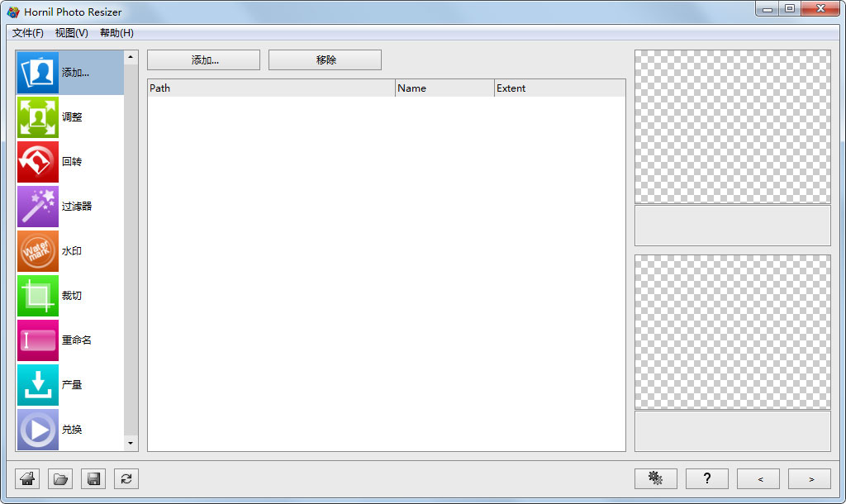Open the 过滤器 filter step

point(70,207)
